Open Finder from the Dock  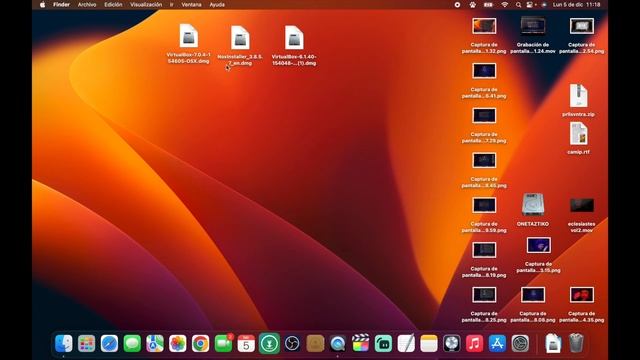click(64, 344)
